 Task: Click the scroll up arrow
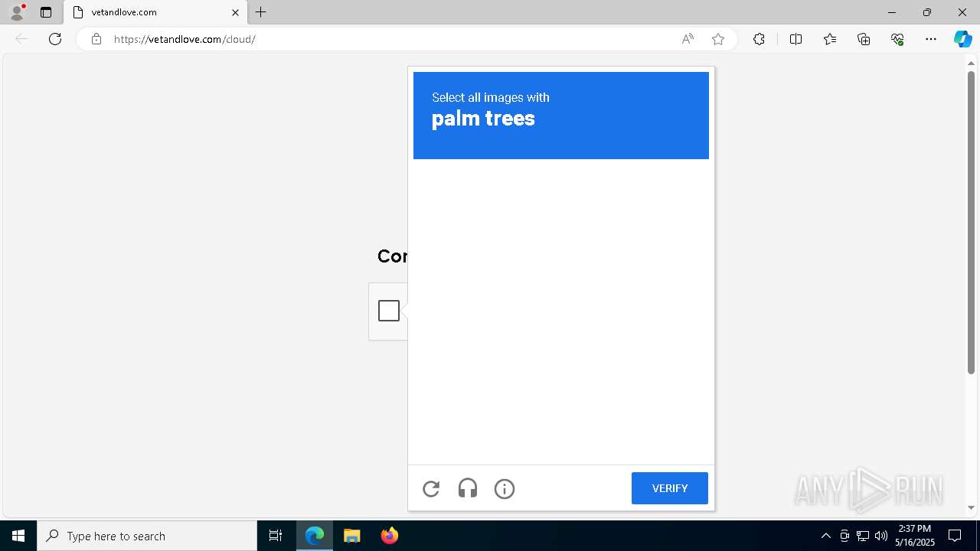(x=971, y=63)
